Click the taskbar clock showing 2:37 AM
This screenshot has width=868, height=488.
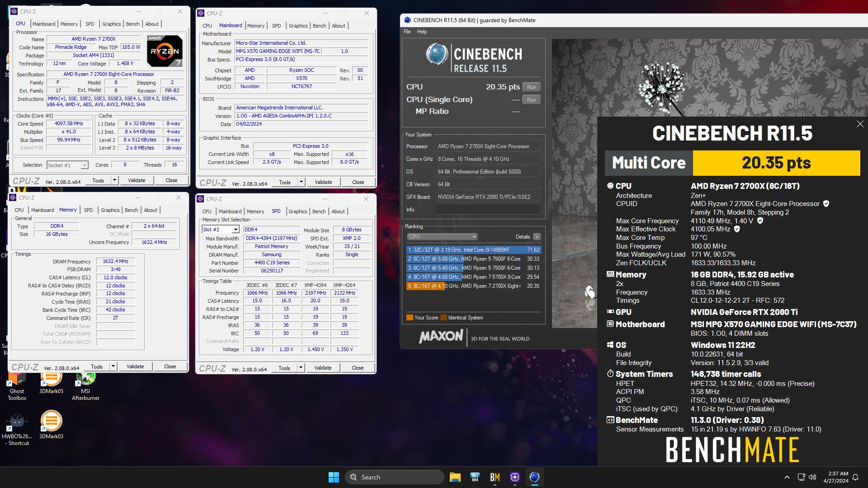[836, 477]
